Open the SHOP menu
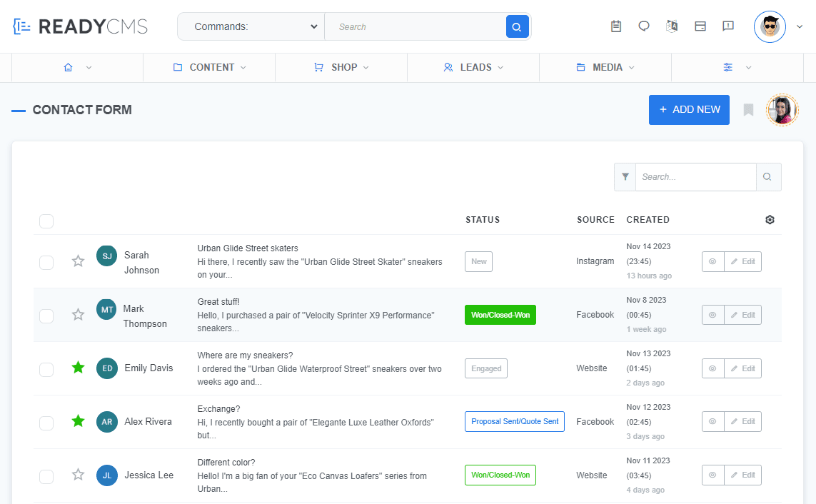This screenshot has height=504, width=816. click(341, 68)
